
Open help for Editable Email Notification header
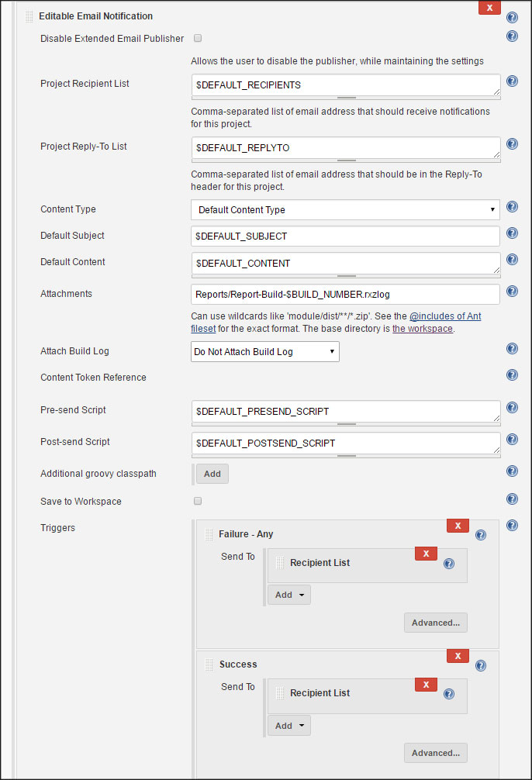[x=512, y=17]
